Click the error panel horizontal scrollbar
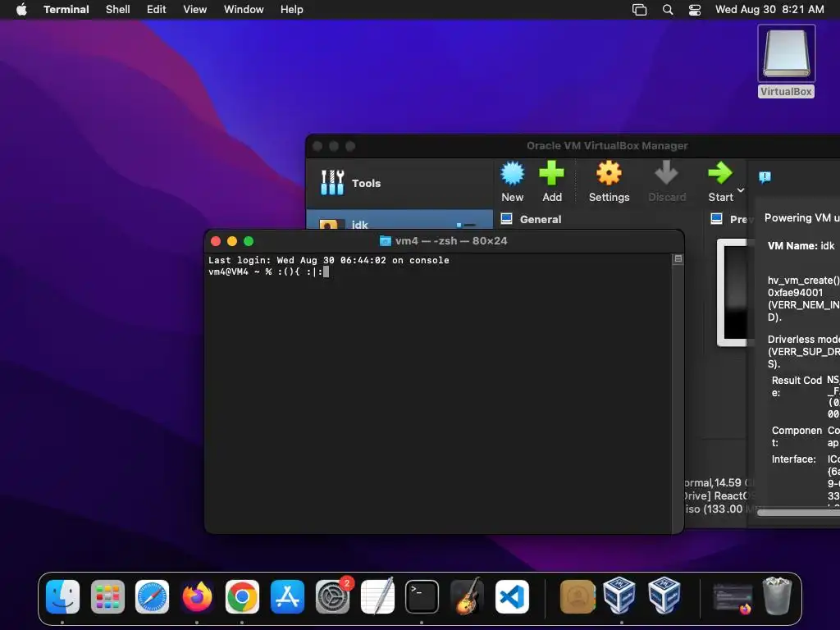The height and width of the screenshot is (630, 840). [x=798, y=513]
